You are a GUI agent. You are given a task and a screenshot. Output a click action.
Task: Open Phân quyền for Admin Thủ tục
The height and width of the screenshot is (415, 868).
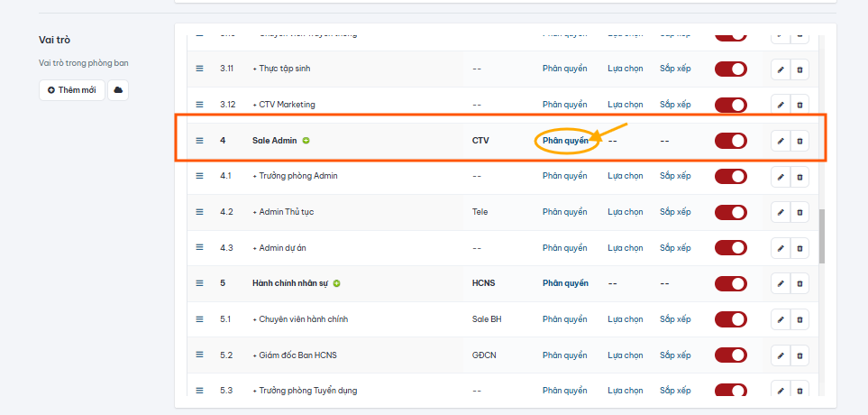click(x=564, y=212)
